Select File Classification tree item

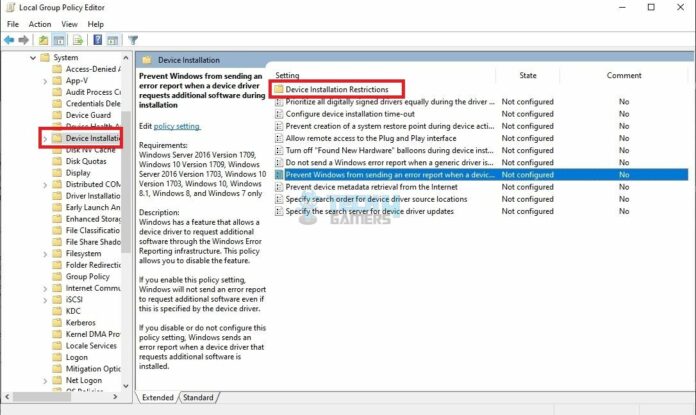93,231
